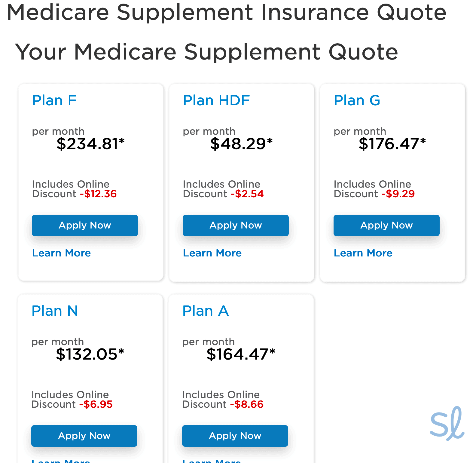Image resolution: width=476 pixels, height=463 pixels.
Task: Click the Your Medicare Supplement Quote heading
Action: pos(206,52)
